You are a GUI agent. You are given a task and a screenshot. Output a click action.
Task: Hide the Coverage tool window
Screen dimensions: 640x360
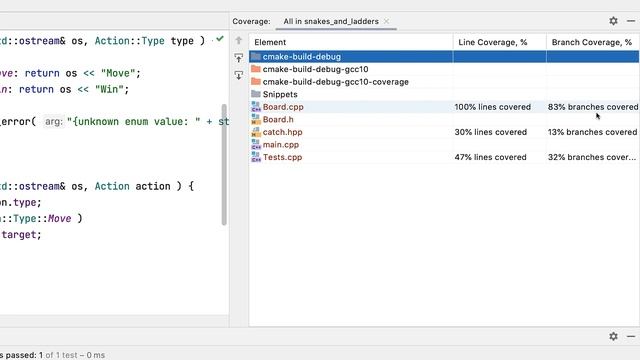click(x=631, y=21)
